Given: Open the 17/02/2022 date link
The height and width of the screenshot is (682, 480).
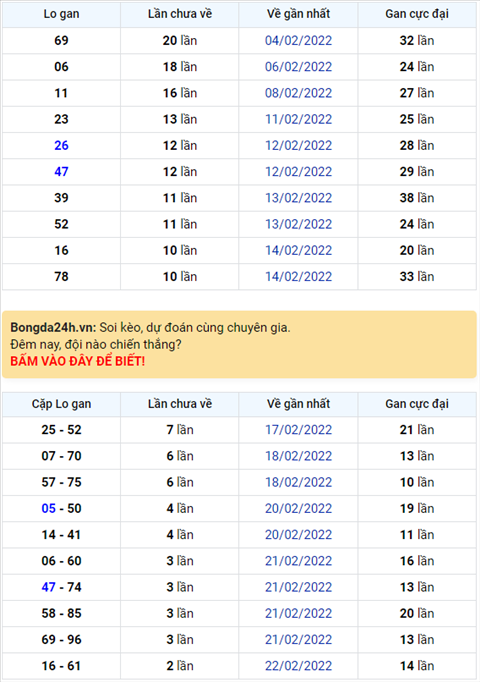Looking at the screenshot, I should tap(298, 430).
